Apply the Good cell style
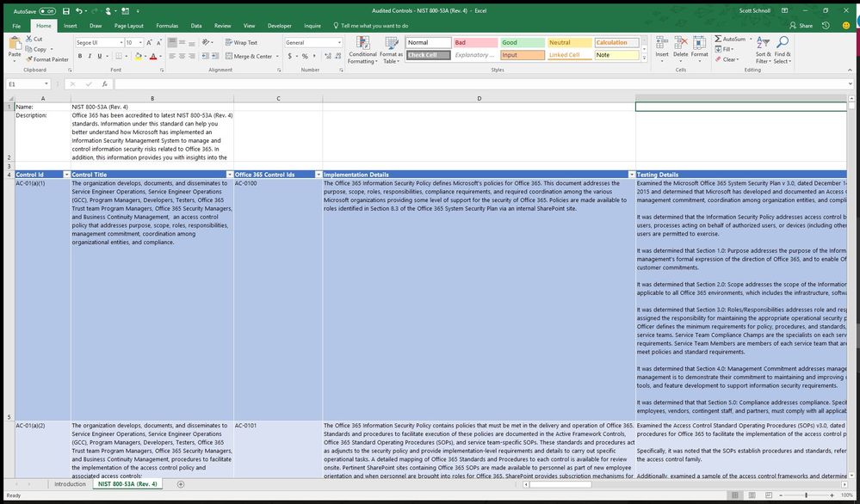 [523, 43]
